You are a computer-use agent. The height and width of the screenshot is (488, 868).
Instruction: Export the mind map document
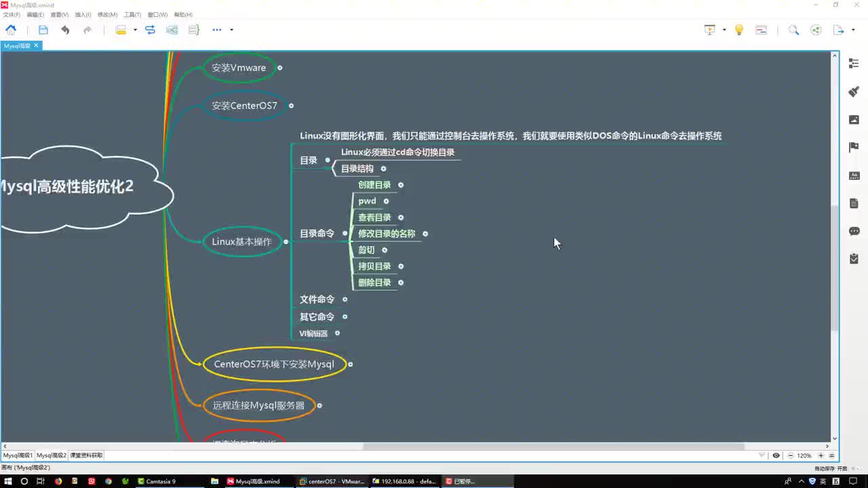pyautogui.click(x=839, y=30)
